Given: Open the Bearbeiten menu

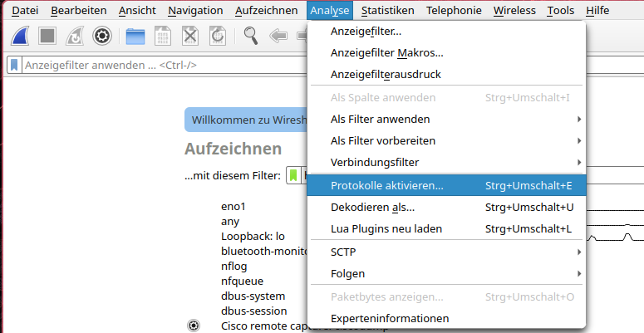Looking at the screenshot, I should click(x=78, y=10).
